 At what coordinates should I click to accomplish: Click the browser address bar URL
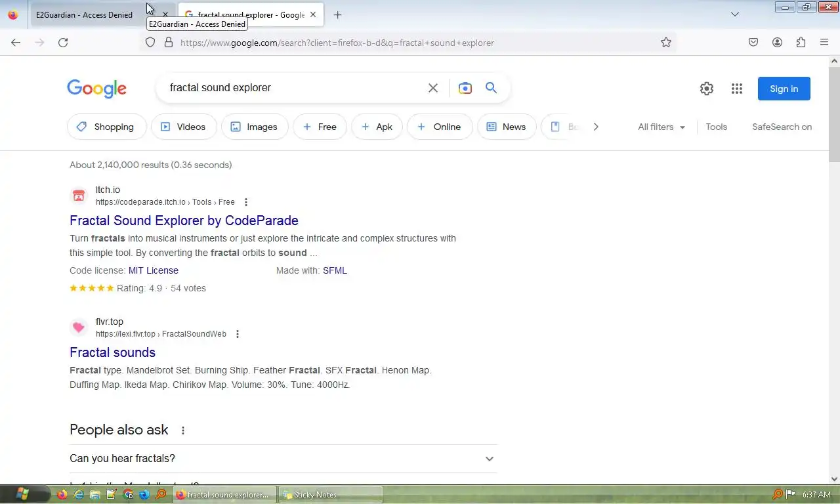tap(337, 43)
